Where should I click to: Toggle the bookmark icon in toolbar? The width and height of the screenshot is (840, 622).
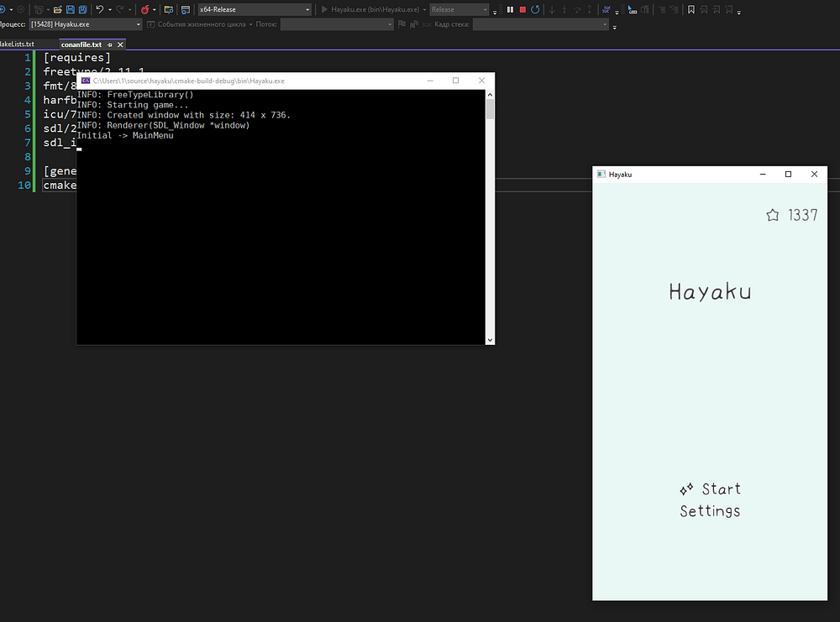[x=690, y=9]
